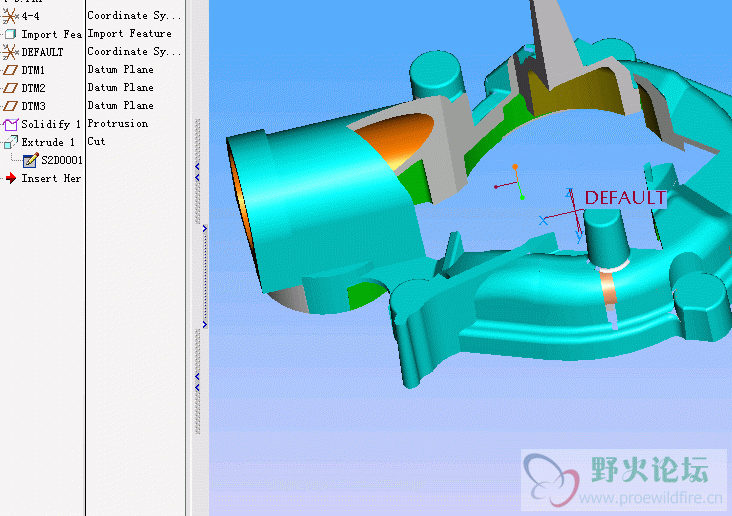732x516 pixels.
Task: Click Datum Plane type beside DTM2
Action: click(120, 87)
